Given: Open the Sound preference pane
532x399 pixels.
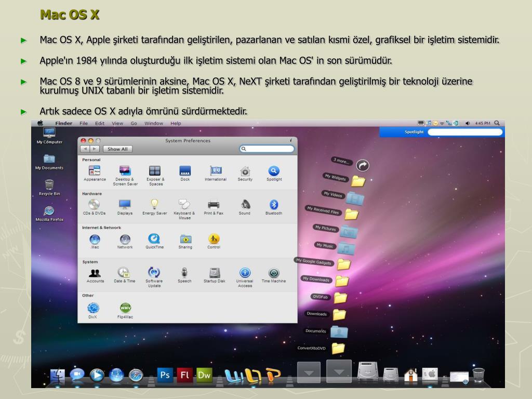Looking at the screenshot, I should (x=245, y=207).
